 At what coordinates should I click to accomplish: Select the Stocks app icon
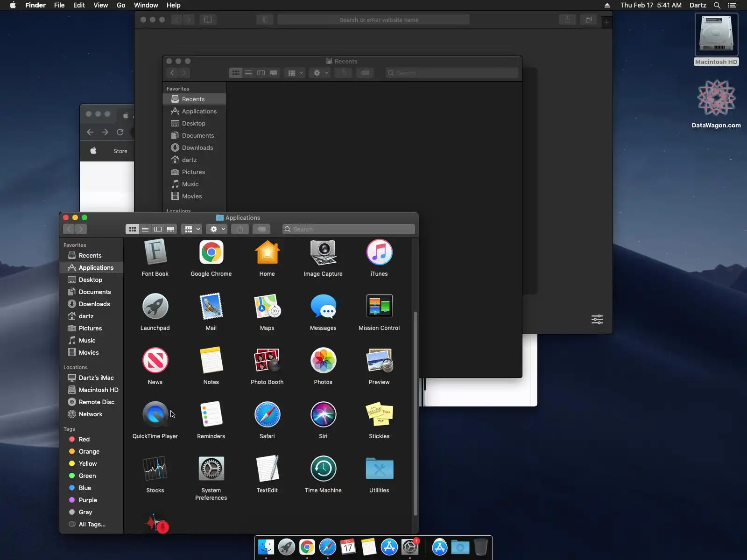[x=155, y=469]
